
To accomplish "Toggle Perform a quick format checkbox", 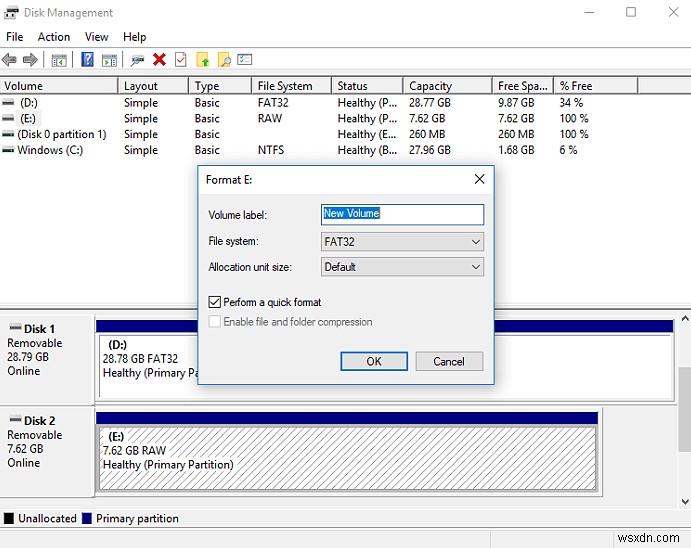I will 214,302.
